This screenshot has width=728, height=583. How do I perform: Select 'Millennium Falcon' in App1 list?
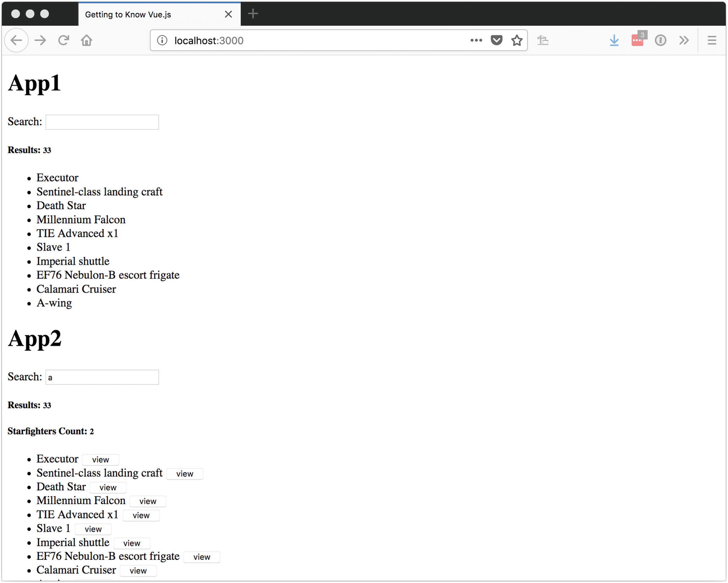[x=81, y=220]
